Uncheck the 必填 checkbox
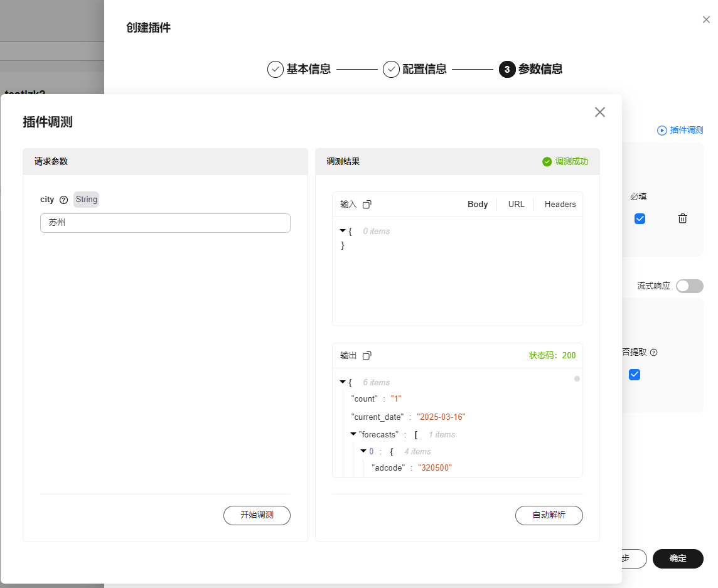 (x=640, y=219)
